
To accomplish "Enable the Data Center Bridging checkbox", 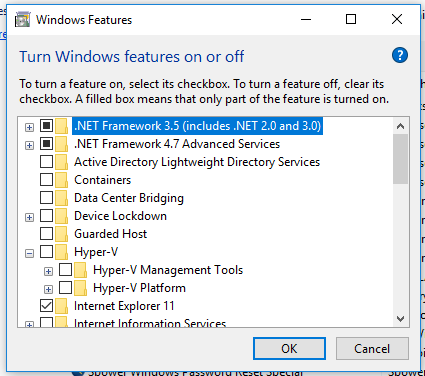I will click(46, 198).
